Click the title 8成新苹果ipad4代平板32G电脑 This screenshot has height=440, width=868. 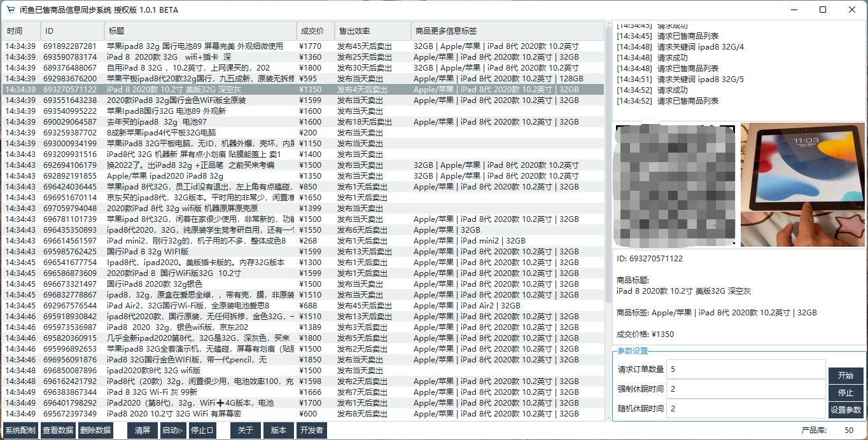(x=161, y=132)
